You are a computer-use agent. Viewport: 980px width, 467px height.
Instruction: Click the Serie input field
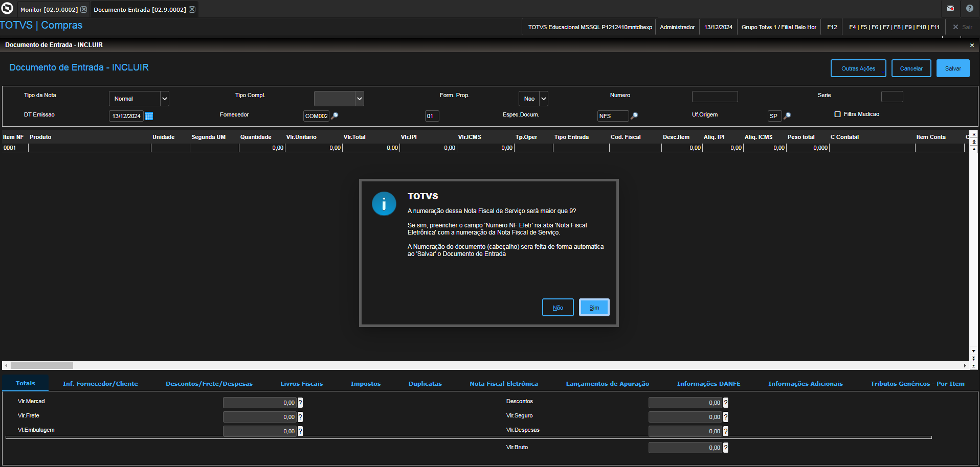[x=892, y=97]
